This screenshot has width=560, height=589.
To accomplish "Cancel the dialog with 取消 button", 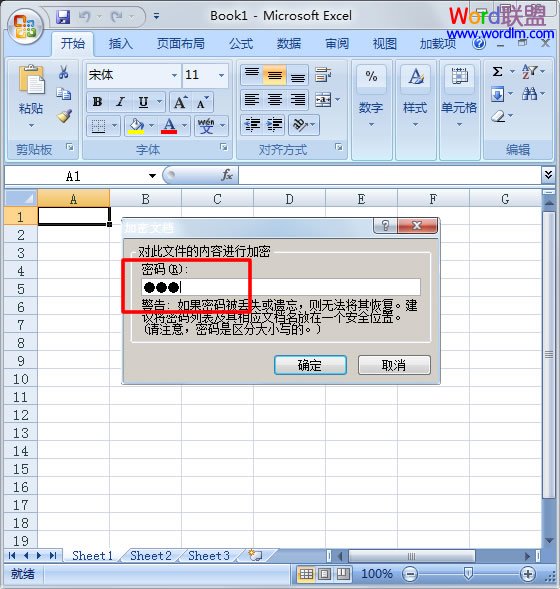I will pyautogui.click(x=394, y=365).
